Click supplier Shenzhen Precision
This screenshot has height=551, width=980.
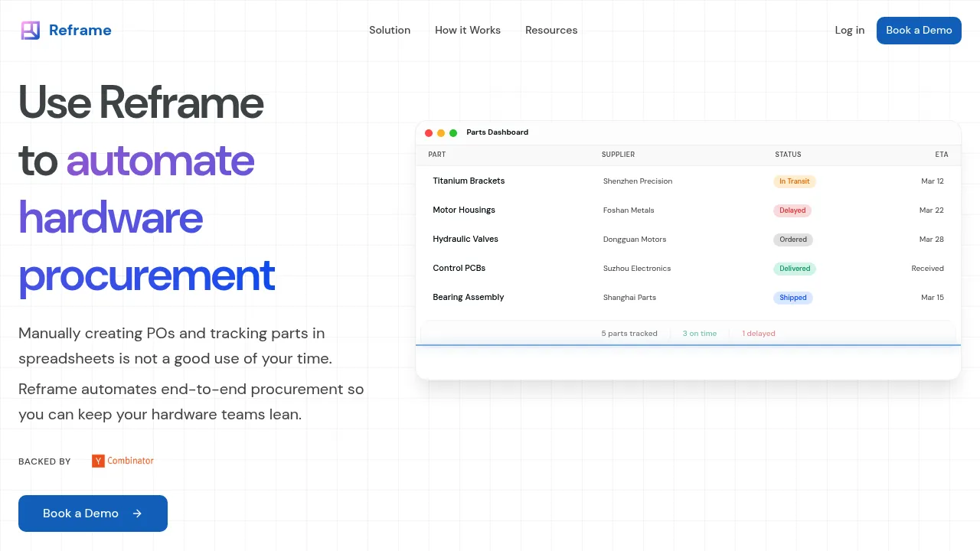pos(638,181)
